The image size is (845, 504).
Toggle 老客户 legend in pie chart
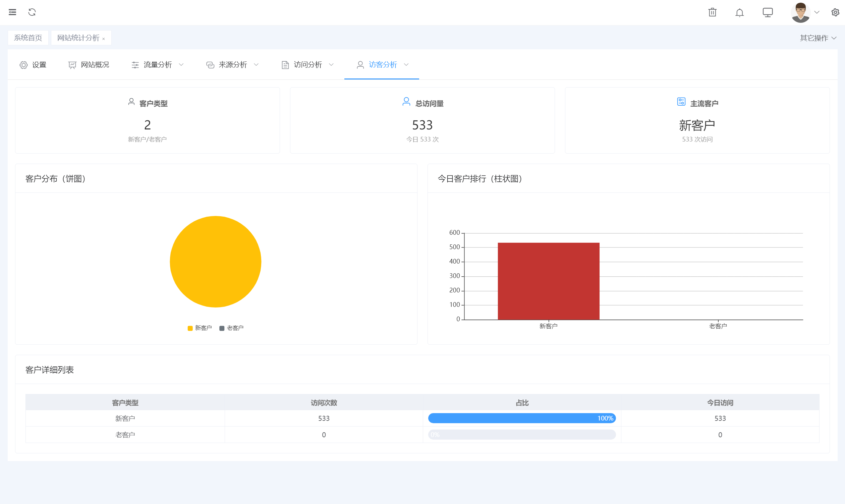(x=232, y=328)
